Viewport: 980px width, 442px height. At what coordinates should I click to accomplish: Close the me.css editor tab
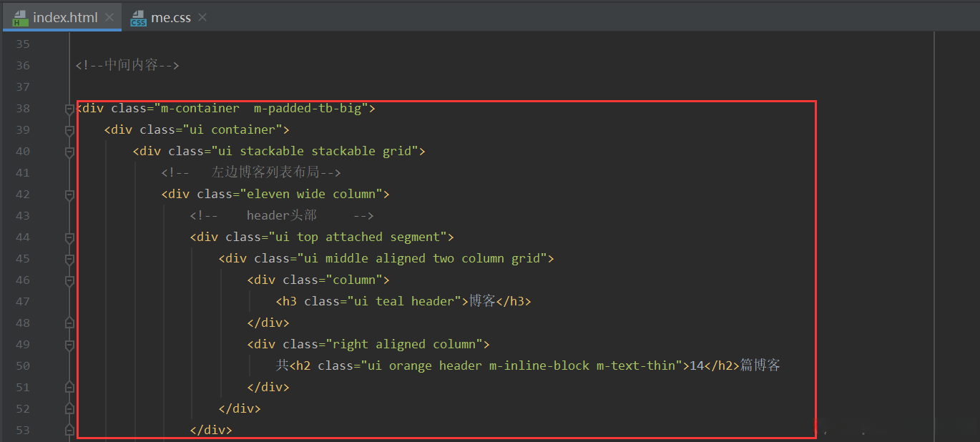point(202,17)
